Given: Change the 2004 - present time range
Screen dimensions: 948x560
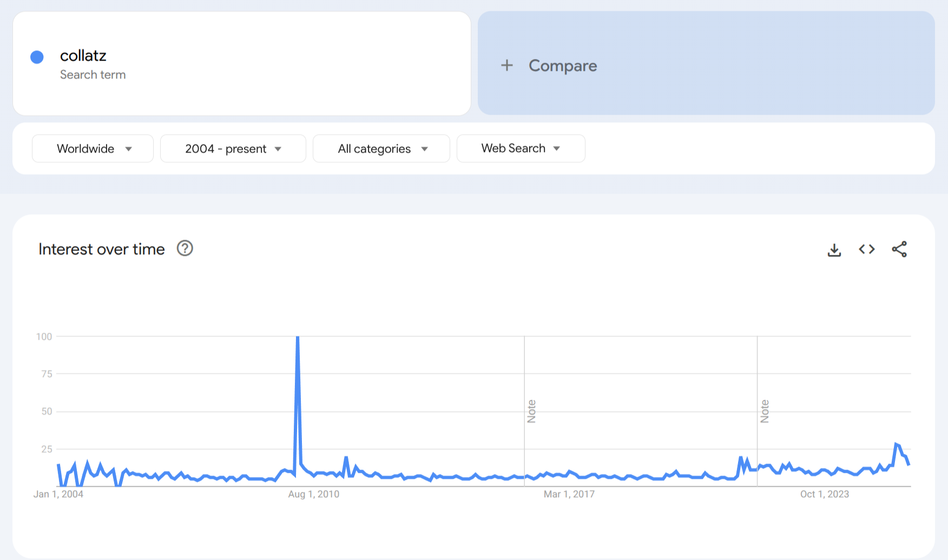Looking at the screenshot, I should point(233,149).
